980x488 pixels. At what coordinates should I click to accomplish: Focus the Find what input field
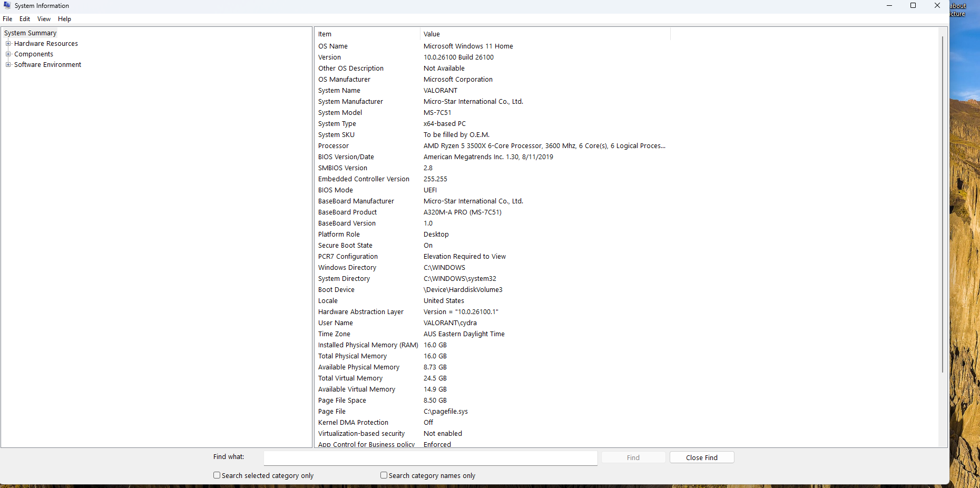[430, 458]
